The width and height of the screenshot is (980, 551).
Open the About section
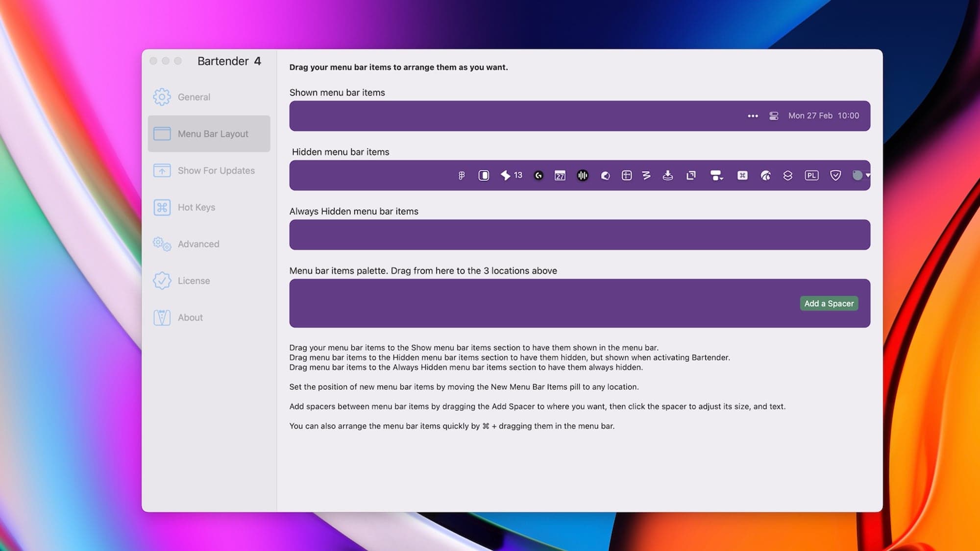(x=209, y=317)
